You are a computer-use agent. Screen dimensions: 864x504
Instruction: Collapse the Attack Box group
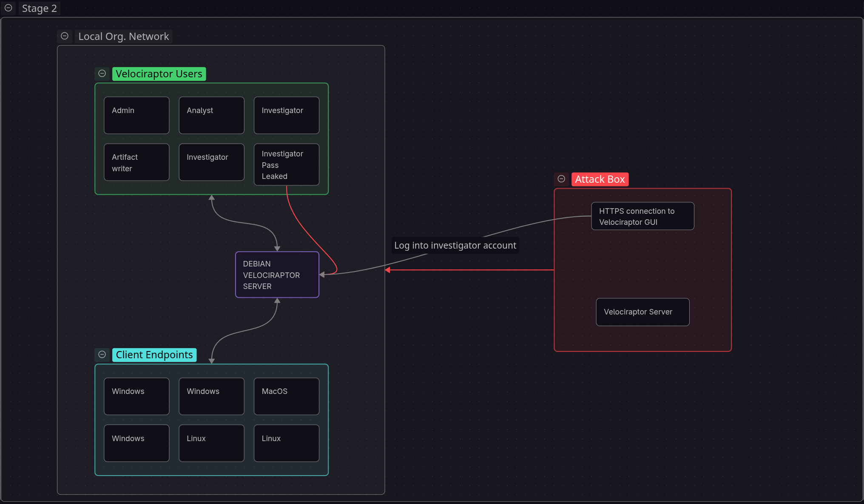click(x=561, y=179)
